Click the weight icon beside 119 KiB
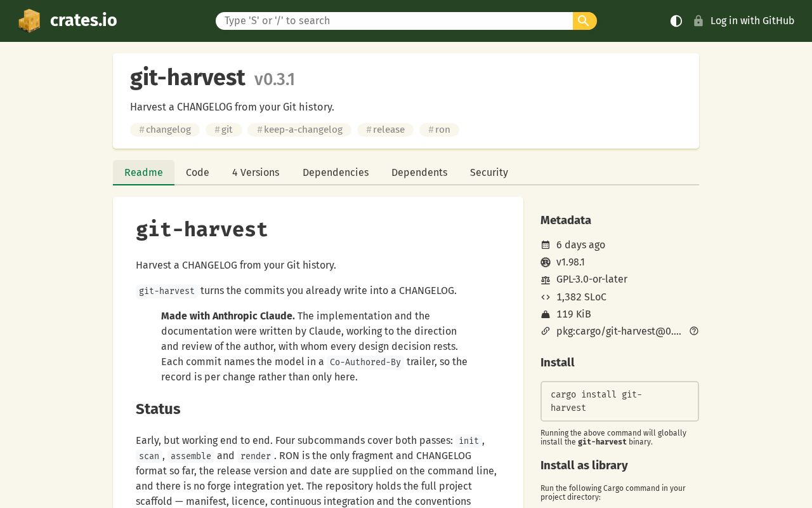The height and width of the screenshot is (508, 812). (546, 314)
